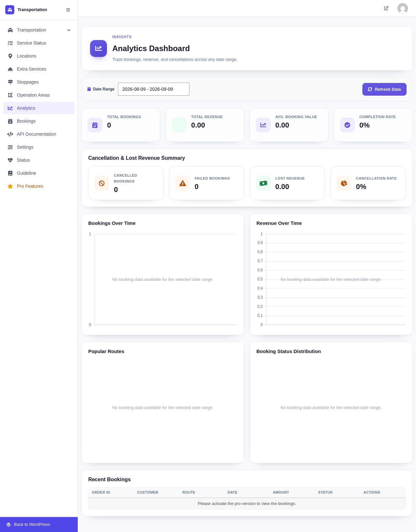Click the Total Bookings calendar icon

(x=95, y=125)
